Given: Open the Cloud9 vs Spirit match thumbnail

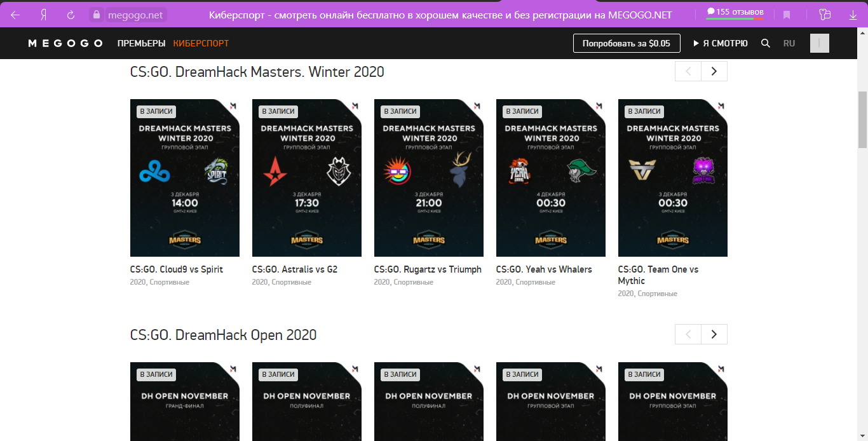Looking at the screenshot, I should pos(185,178).
